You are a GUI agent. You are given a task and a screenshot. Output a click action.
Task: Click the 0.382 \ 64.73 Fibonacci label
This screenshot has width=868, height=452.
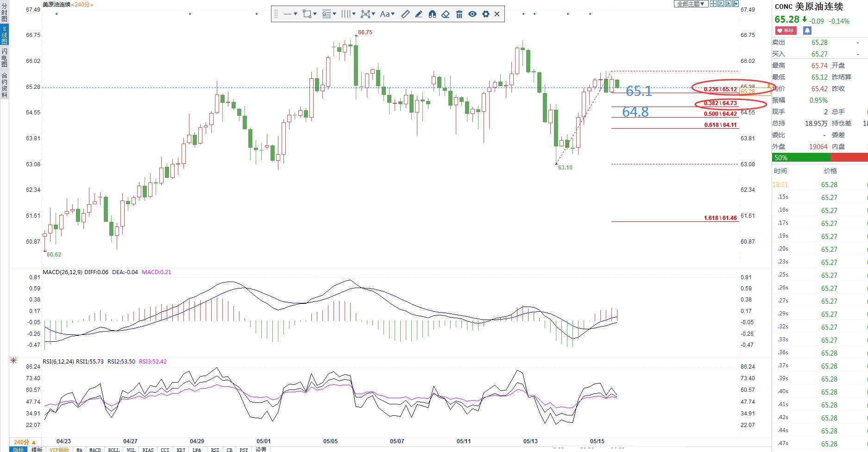point(720,103)
